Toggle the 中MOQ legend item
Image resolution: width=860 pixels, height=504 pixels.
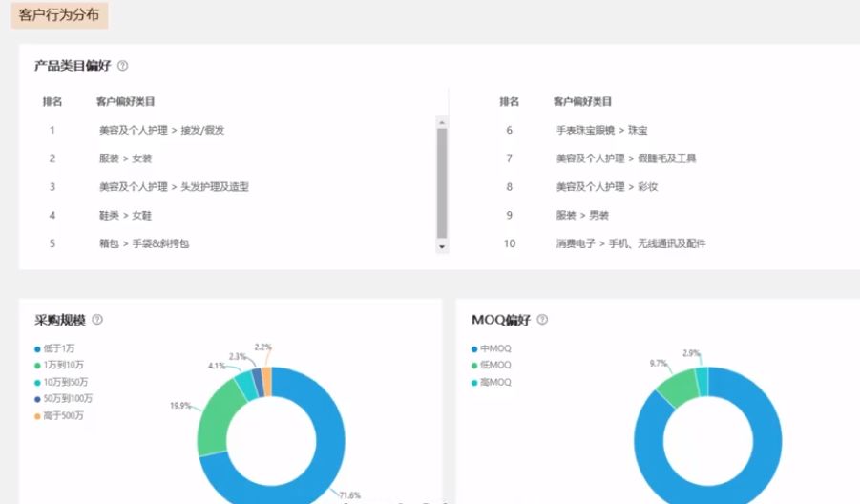point(492,348)
